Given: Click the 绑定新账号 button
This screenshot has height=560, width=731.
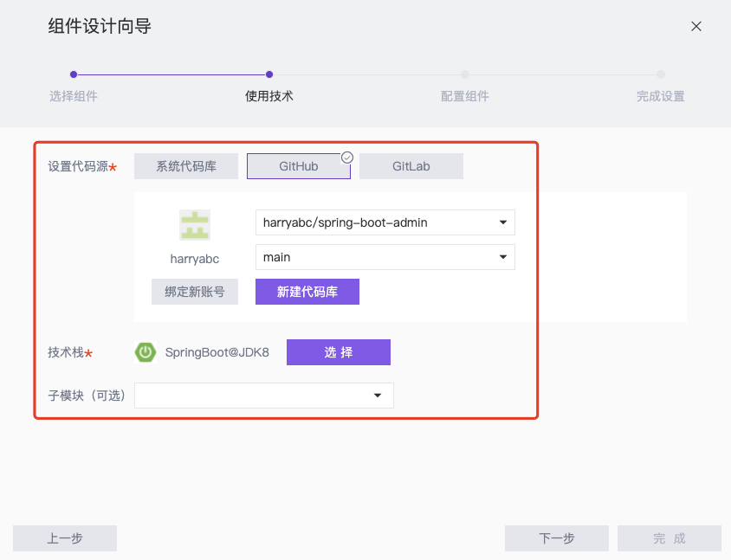Looking at the screenshot, I should pos(195,292).
